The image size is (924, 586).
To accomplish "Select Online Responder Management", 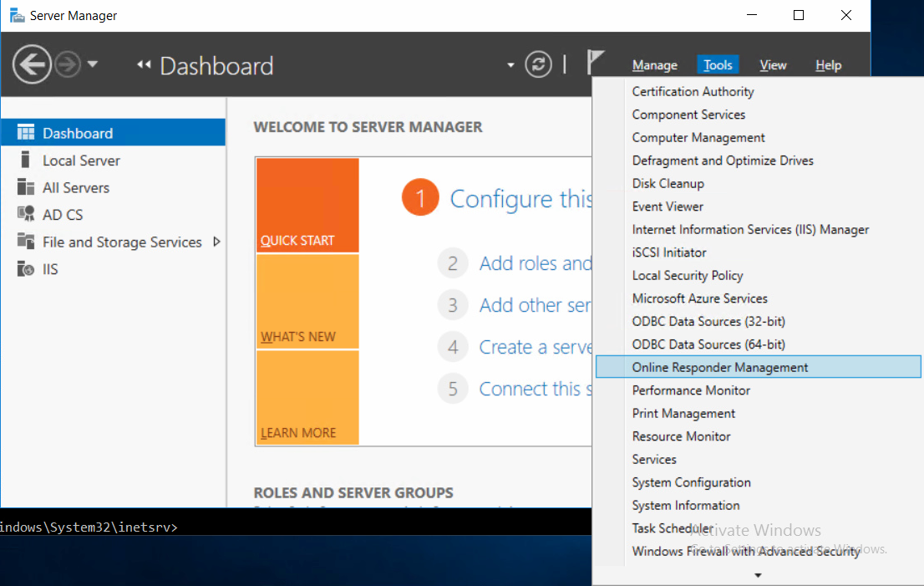I will click(759, 367).
